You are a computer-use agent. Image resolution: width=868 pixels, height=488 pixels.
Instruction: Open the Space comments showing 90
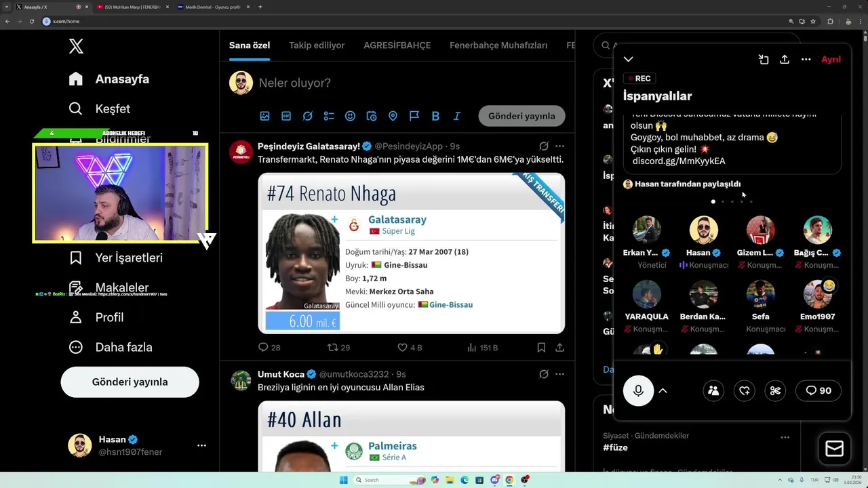pos(818,390)
